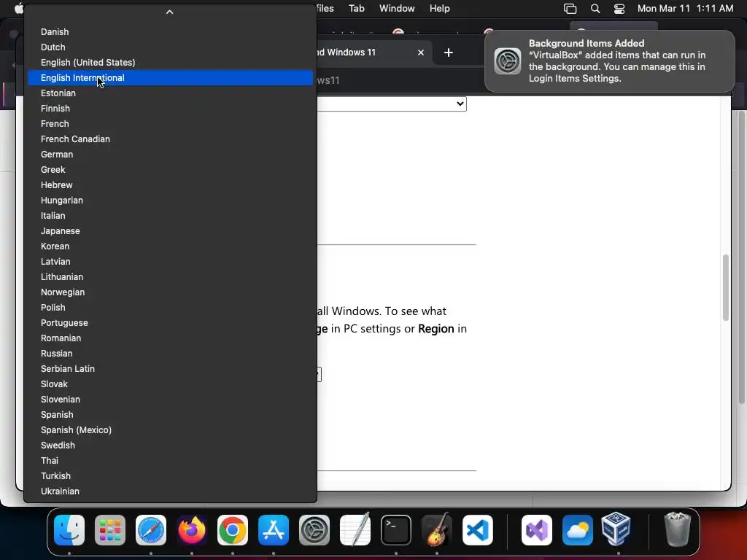747x560 pixels.
Task: Expand the edition select dropdown on page
Action: 392,104
